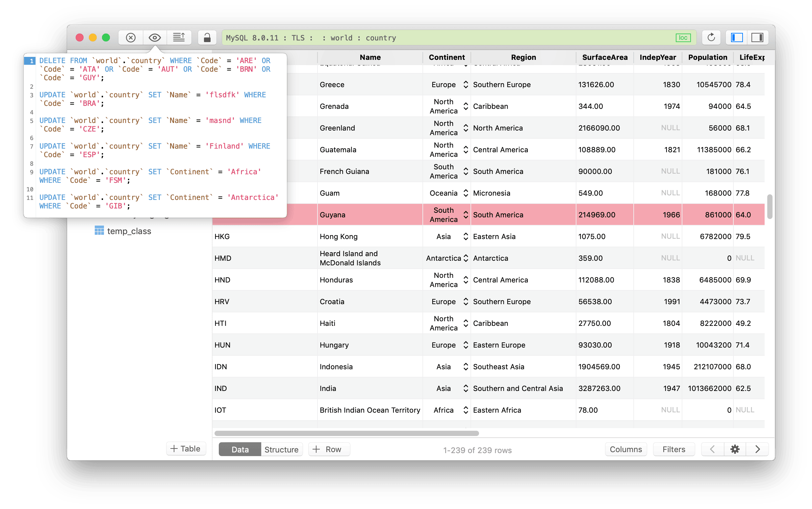Toggle the right sidebar panel icon
The height and width of the screenshot is (509, 812).
[757, 38]
